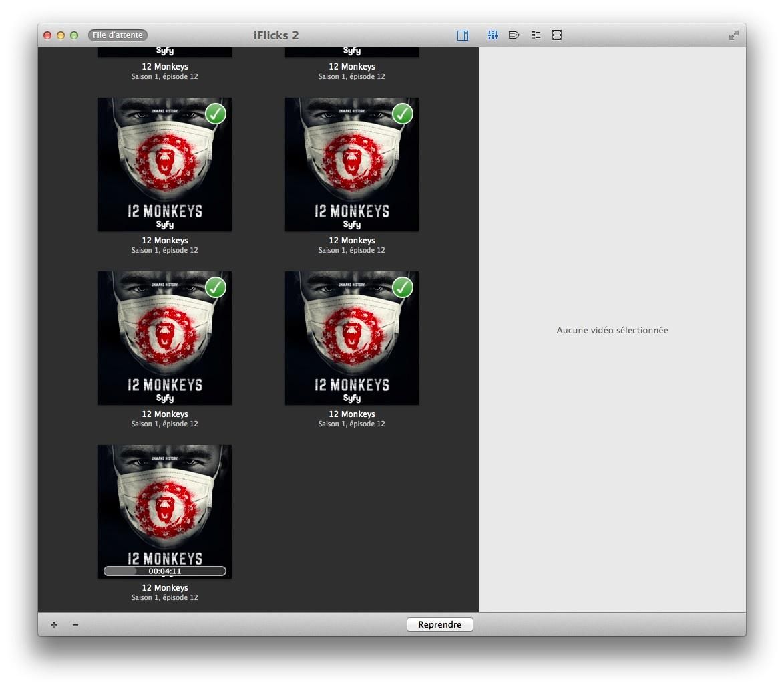Enter full screen with arrows icon

click(733, 35)
